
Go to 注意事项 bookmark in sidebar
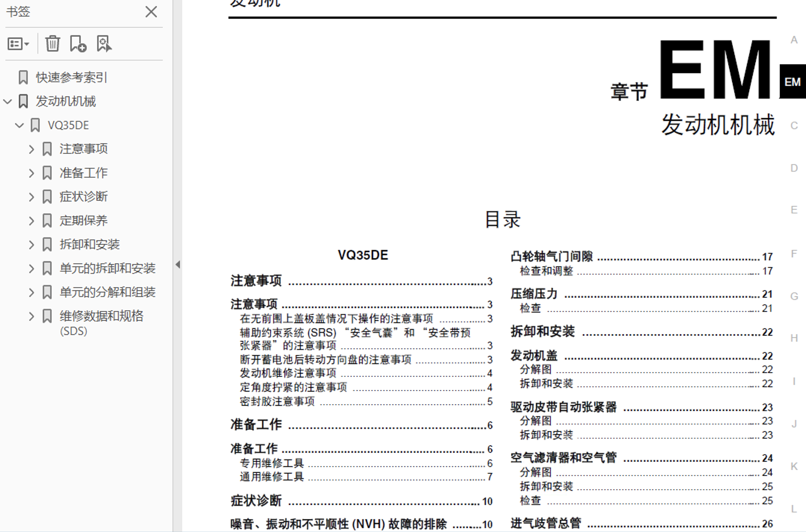[84, 149]
